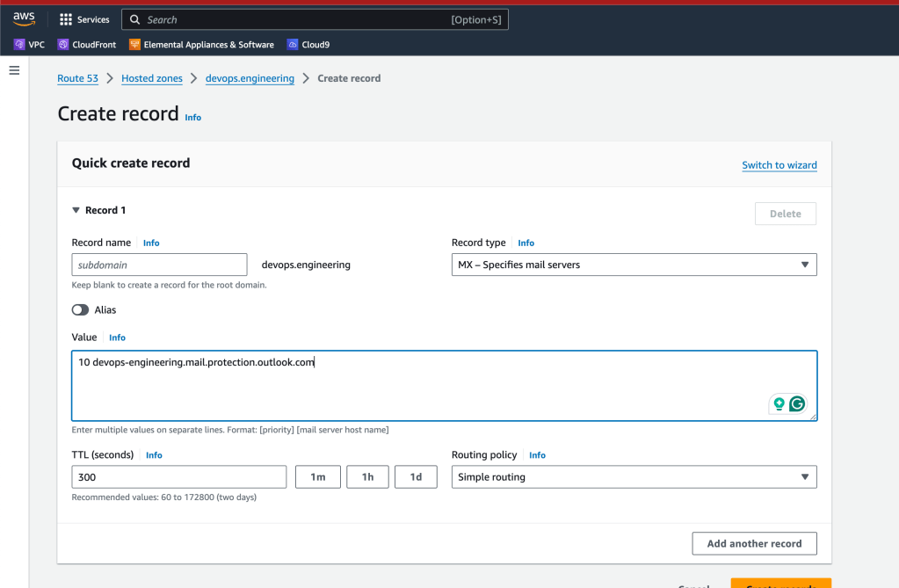This screenshot has height=588, width=899.
Task: Open Elemental Appliances & Software icon
Action: pos(134,44)
